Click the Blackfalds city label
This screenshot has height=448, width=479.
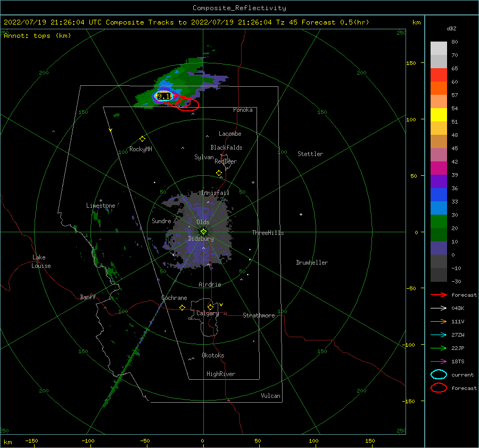click(x=226, y=148)
